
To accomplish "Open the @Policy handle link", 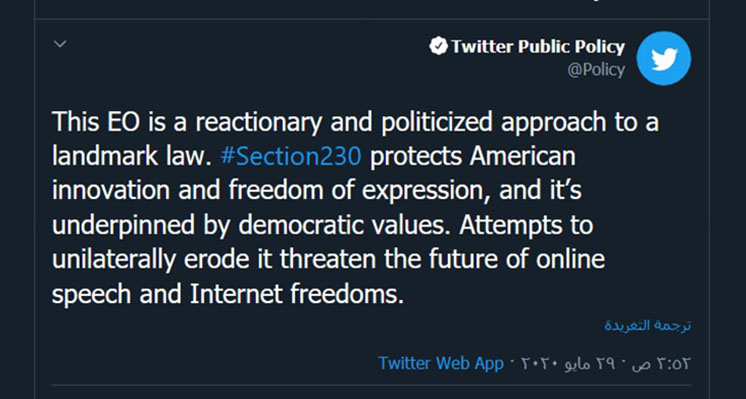I will (x=596, y=70).
